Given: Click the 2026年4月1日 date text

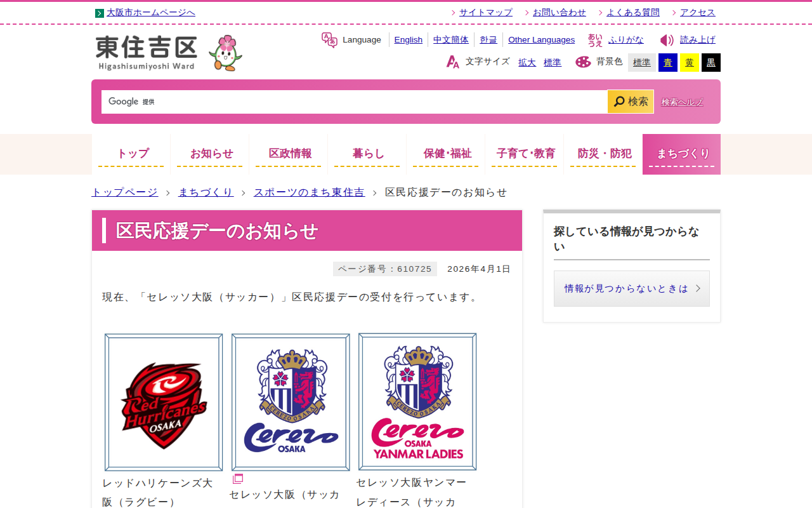Looking at the screenshot, I should coord(479,269).
